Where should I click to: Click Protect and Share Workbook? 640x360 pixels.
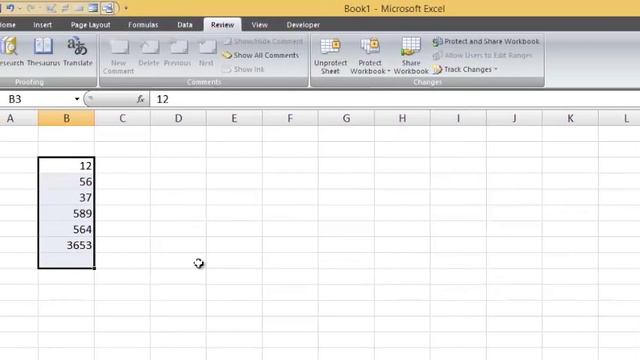point(486,41)
